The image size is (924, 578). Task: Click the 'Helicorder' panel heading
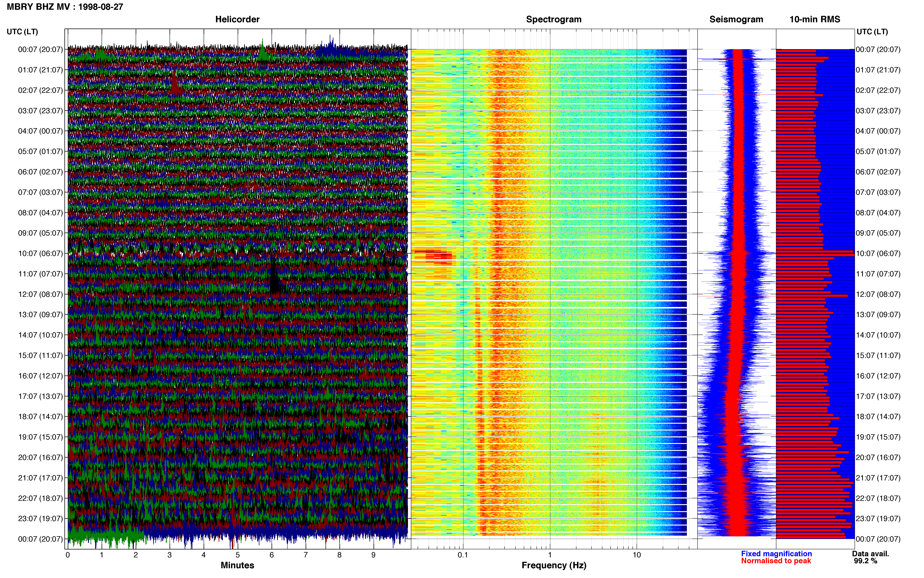point(237,20)
